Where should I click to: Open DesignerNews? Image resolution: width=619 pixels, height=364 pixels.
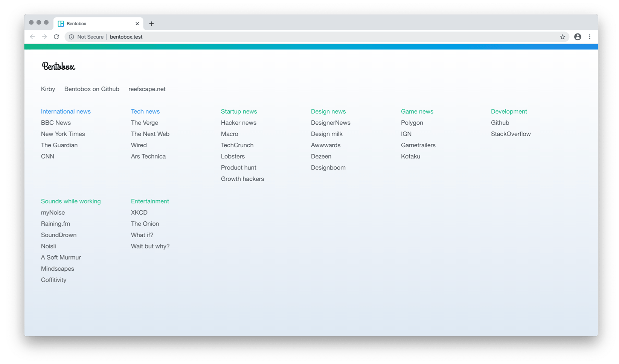click(x=331, y=123)
